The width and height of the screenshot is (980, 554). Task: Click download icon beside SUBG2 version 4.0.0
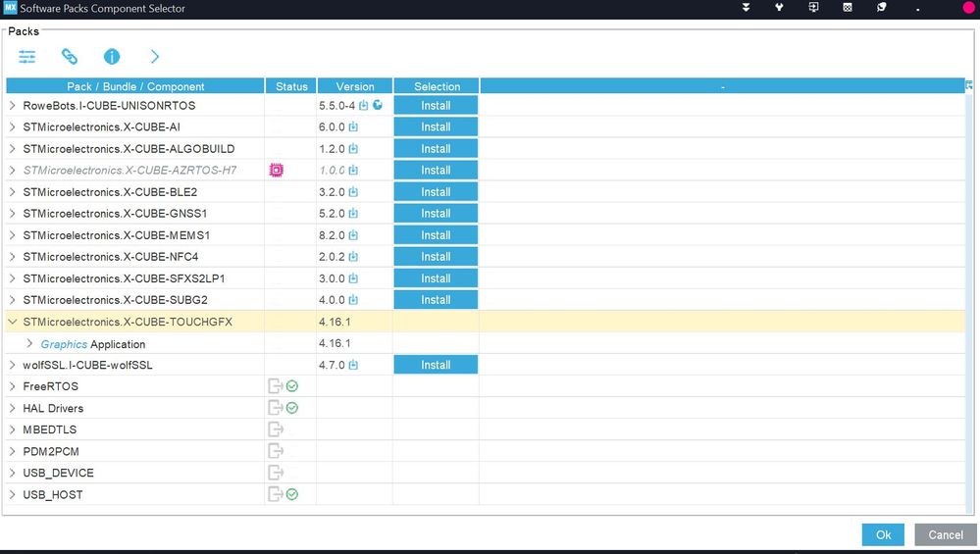(353, 300)
